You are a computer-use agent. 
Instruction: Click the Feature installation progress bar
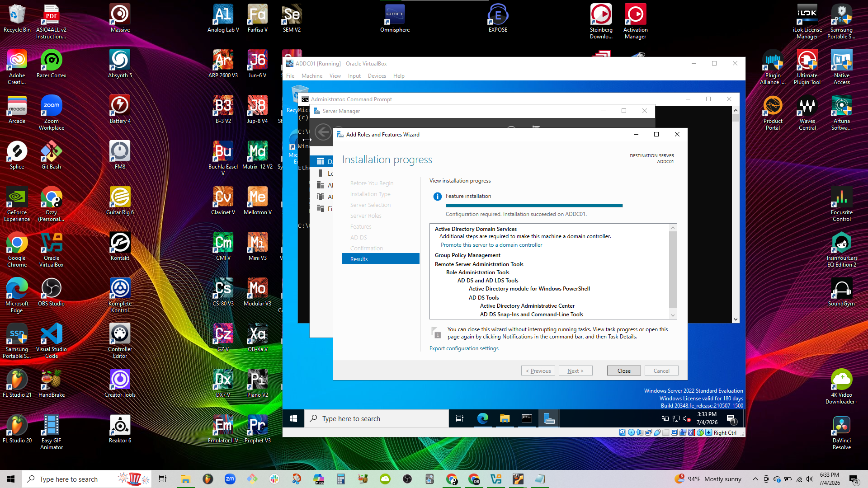[534, 206]
